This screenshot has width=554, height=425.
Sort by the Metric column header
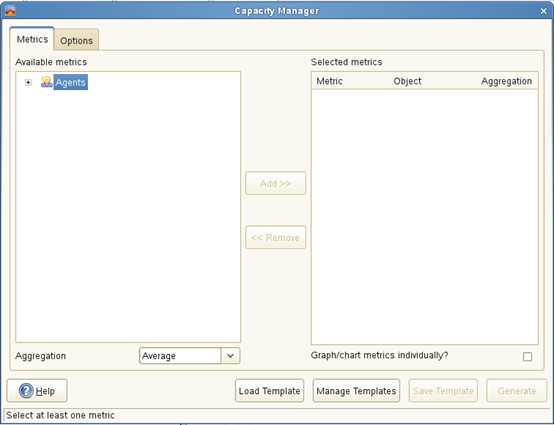330,81
